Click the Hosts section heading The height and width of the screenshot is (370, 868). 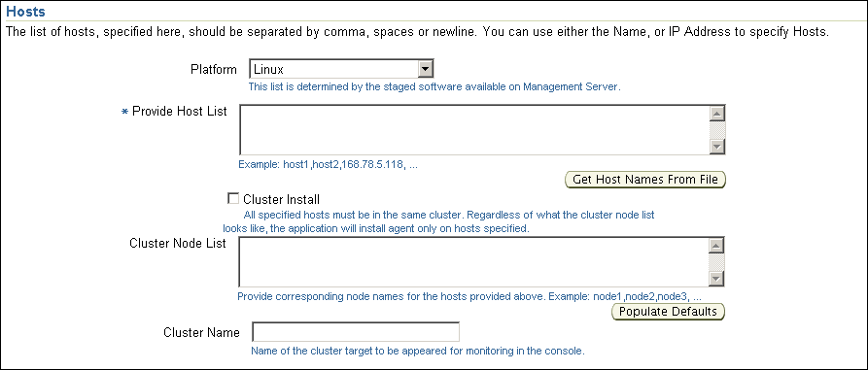pyautogui.click(x=25, y=11)
